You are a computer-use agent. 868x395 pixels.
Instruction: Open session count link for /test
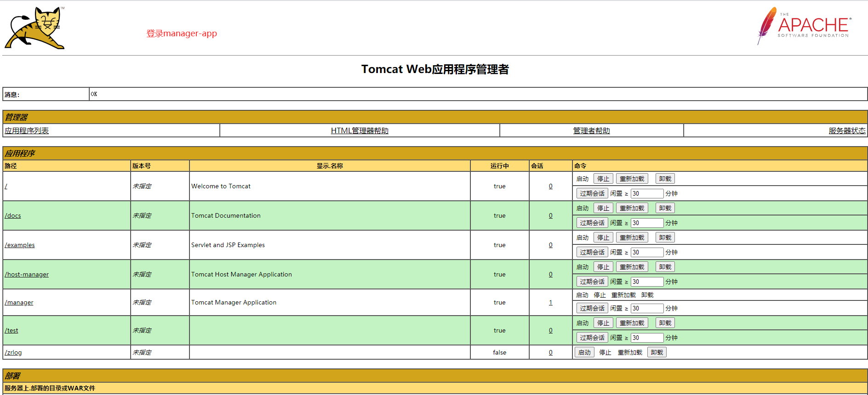[550, 330]
